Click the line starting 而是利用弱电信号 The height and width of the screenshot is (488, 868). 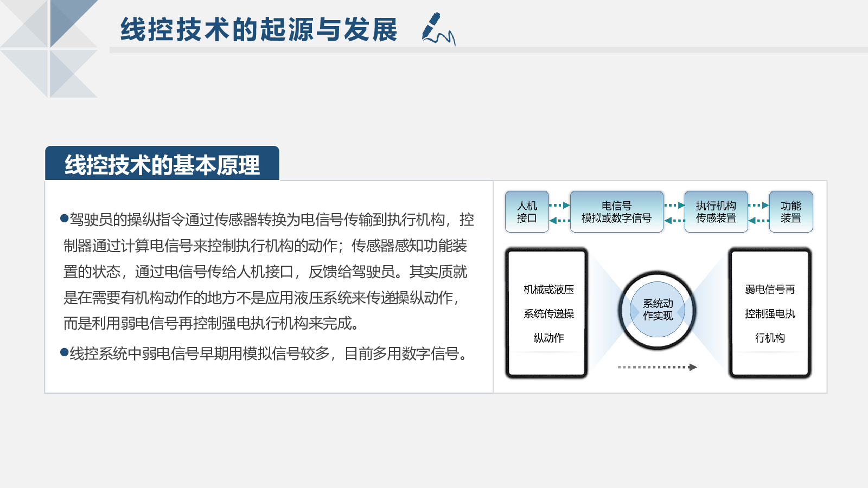point(212,323)
